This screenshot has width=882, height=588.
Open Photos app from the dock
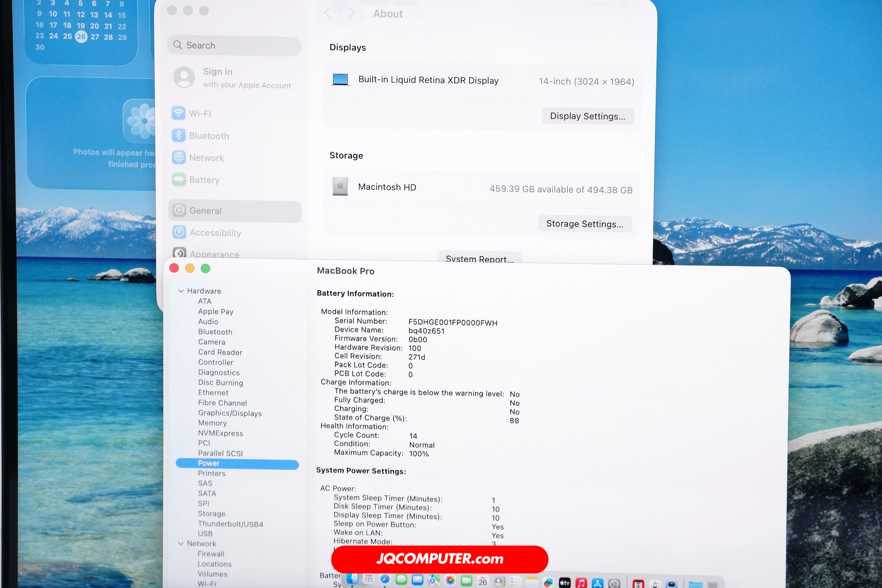(x=450, y=580)
